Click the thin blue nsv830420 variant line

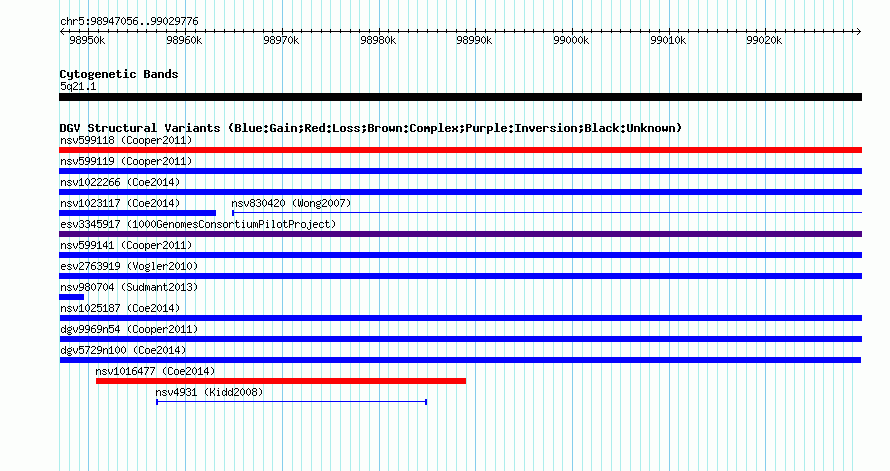click(x=547, y=213)
